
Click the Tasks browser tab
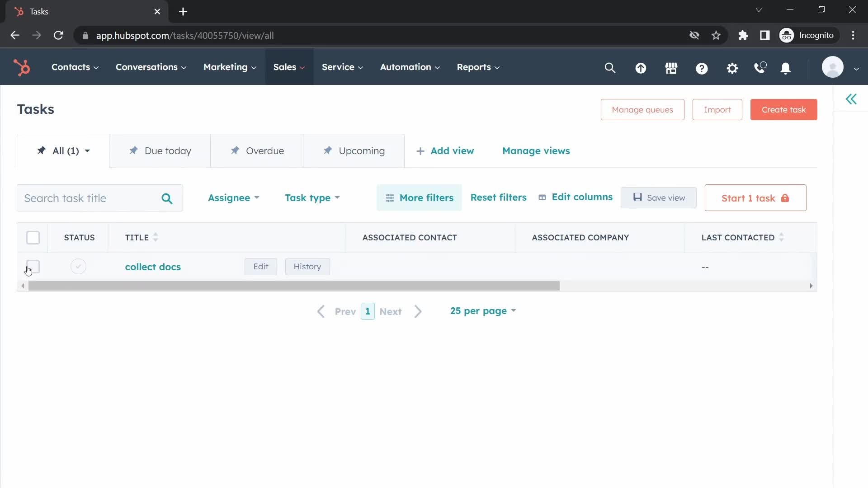pos(86,12)
